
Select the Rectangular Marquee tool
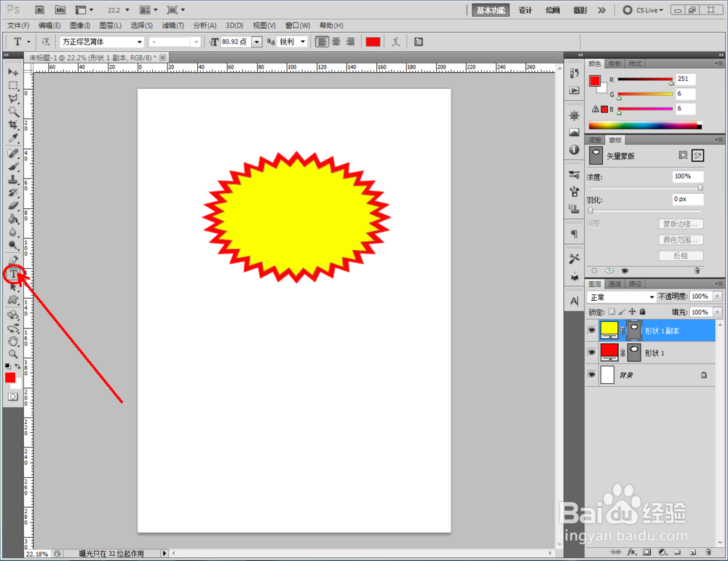click(13, 85)
